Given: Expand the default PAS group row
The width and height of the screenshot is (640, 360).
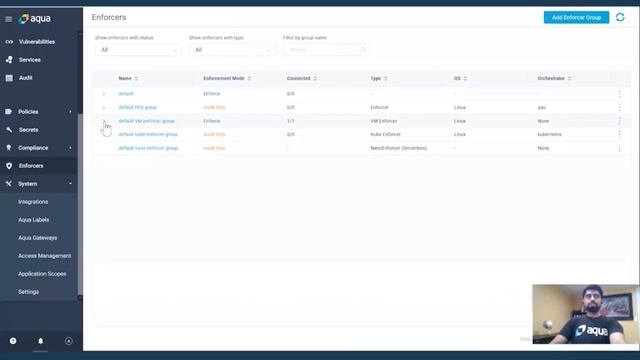Looking at the screenshot, I should coord(104,108).
